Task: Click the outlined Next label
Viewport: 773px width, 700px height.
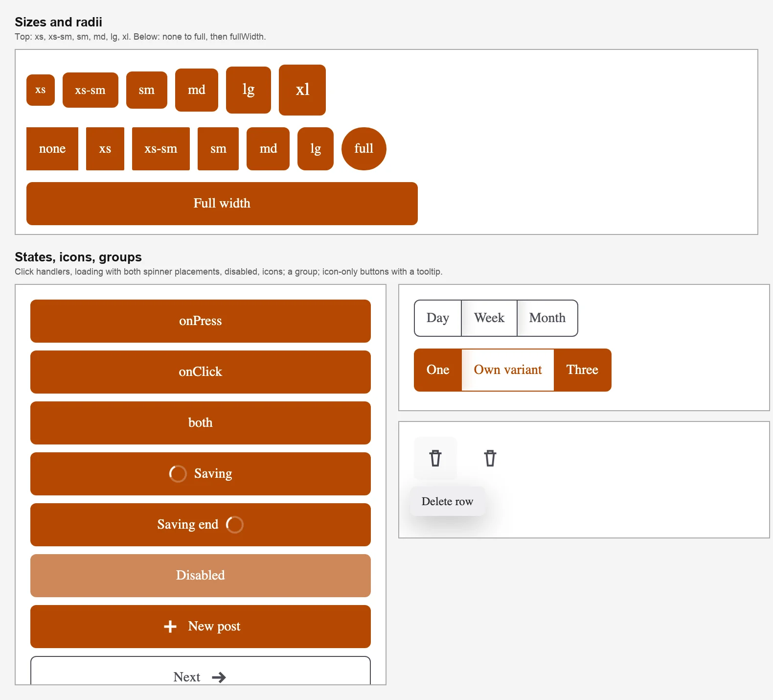Action: coord(187,677)
